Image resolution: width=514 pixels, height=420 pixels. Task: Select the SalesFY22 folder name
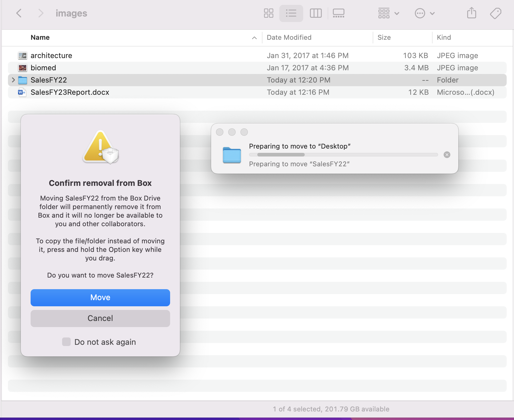(x=49, y=80)
